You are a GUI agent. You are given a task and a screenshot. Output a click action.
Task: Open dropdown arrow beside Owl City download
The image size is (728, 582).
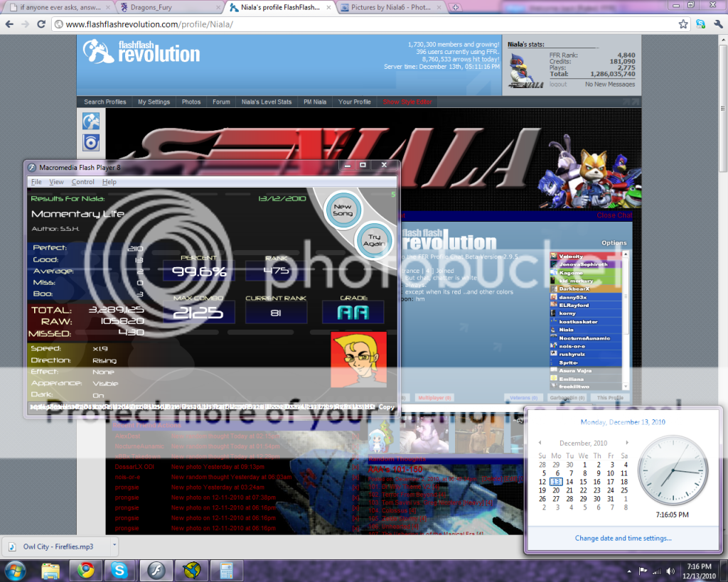coord(114,545)
